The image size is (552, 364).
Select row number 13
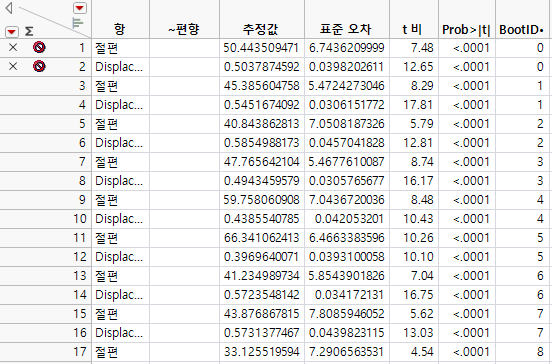(80, 276)
